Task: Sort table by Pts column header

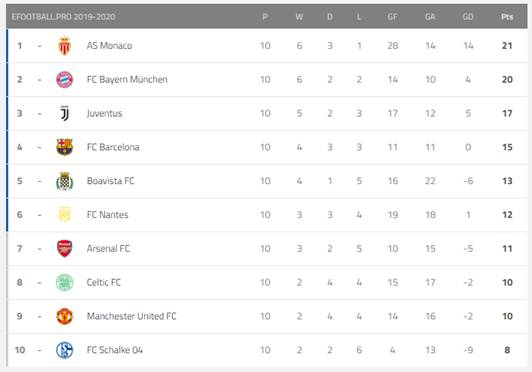Action: 507,17
